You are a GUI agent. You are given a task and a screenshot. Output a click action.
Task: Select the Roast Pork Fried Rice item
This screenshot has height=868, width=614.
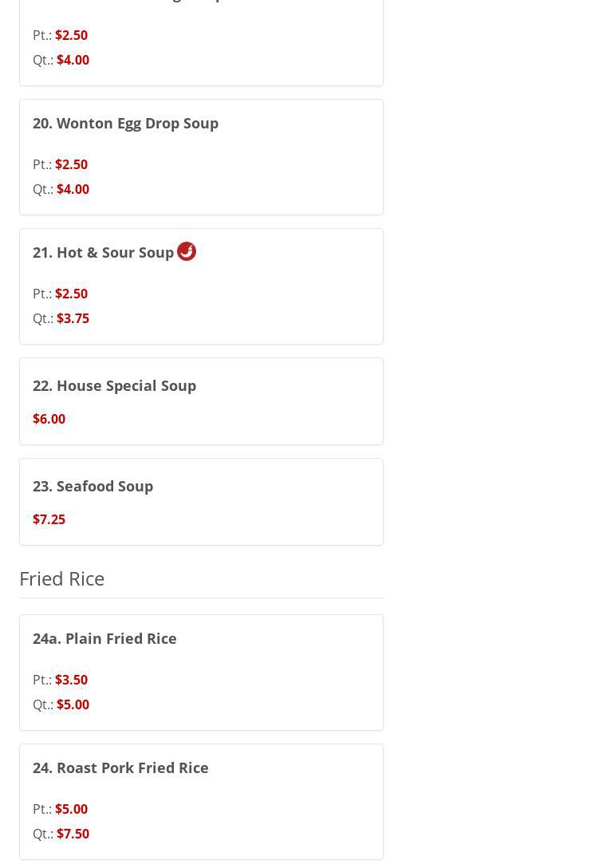click(120, 768)
